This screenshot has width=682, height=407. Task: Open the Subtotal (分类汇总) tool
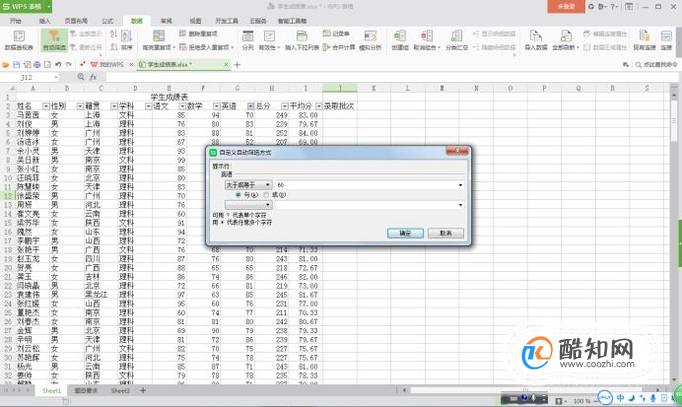click(456, 40)
